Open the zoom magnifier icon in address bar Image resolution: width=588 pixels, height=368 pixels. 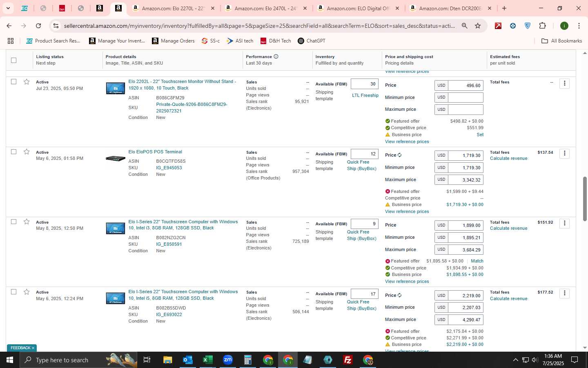(x=464, y=26)
